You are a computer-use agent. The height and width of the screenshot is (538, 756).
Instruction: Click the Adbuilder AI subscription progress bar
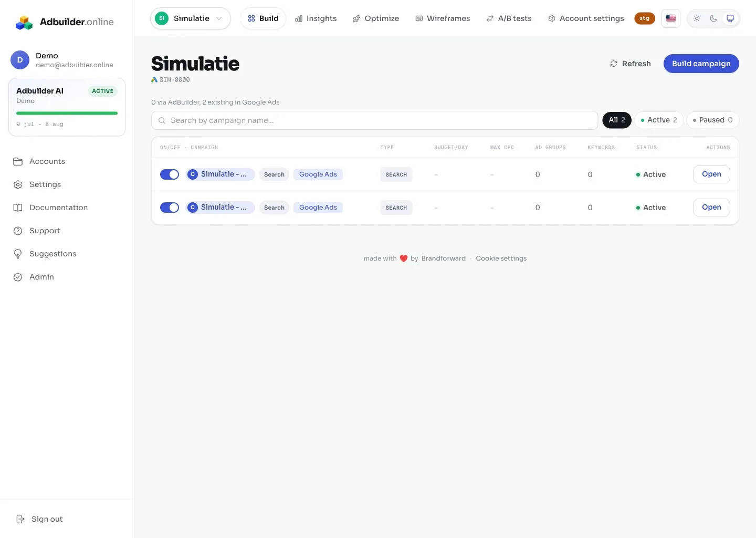click(67, 113)
